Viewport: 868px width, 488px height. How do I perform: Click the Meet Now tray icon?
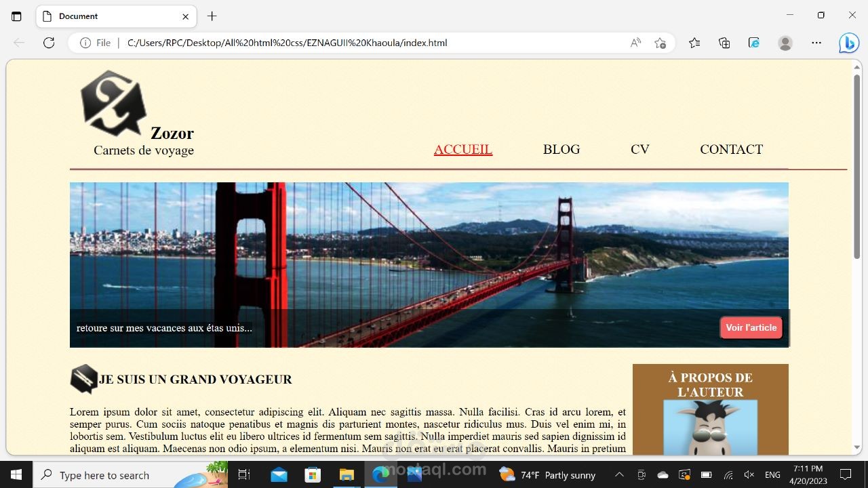click(x=642, y=474)
